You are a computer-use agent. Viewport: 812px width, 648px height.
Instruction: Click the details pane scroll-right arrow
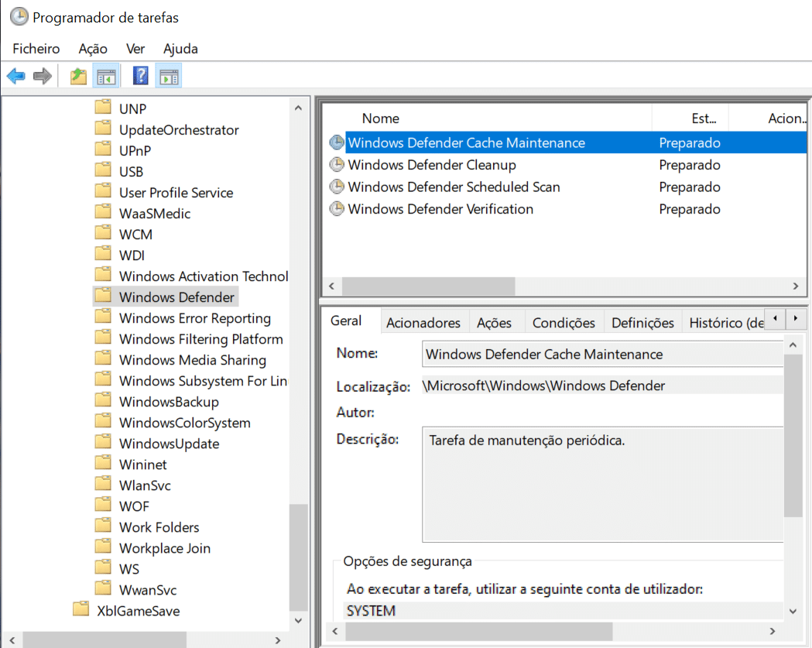[x=773, y=631]
